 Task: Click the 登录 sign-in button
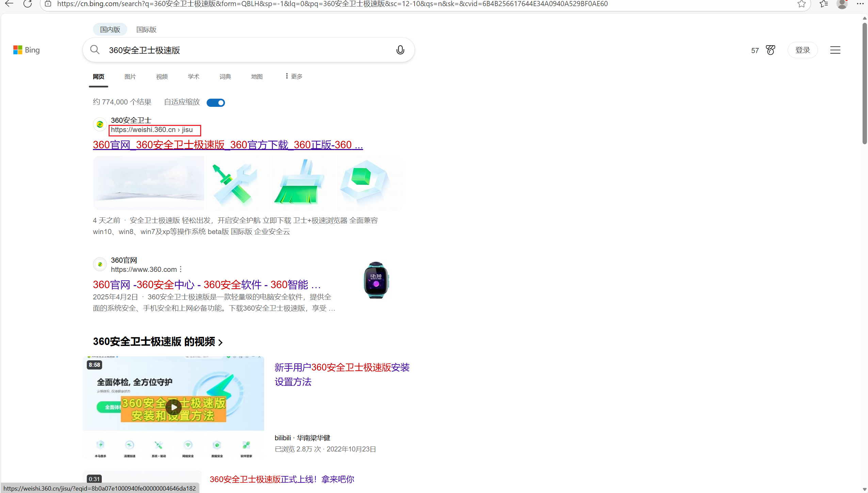pyautogui.click(x=802, y=50)
